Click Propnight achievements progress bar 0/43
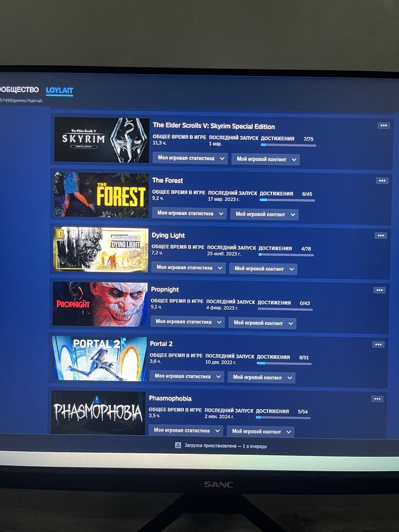This screenshot has width=399, height=532. click(285, 310)
